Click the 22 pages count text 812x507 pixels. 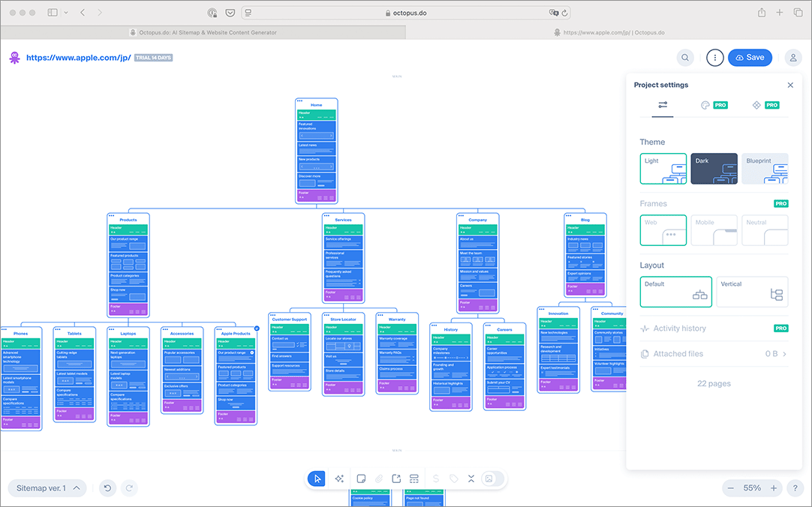click(714, 383)
